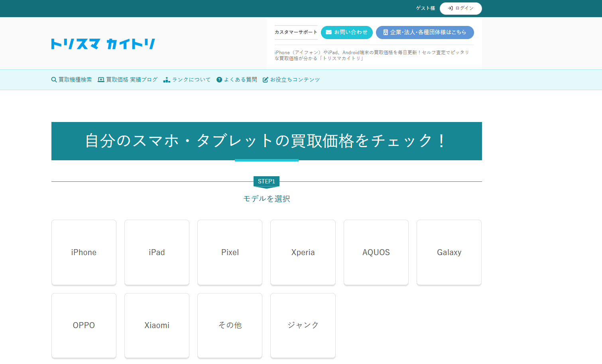Click the ranking podium icon beside ランクについて
The height and width of the screenshot is (364, 602).
[167, 80]
